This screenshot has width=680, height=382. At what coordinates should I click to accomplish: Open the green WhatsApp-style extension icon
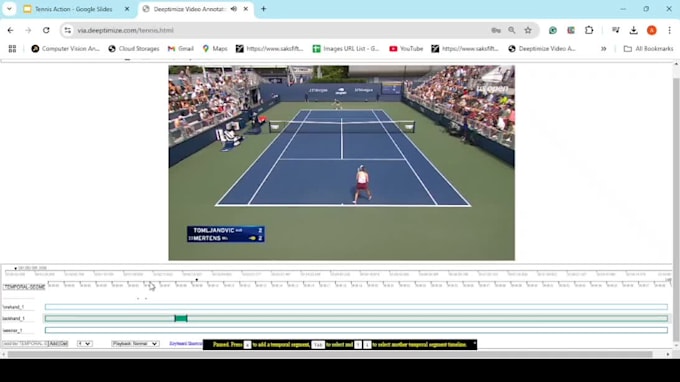[552, 30]
